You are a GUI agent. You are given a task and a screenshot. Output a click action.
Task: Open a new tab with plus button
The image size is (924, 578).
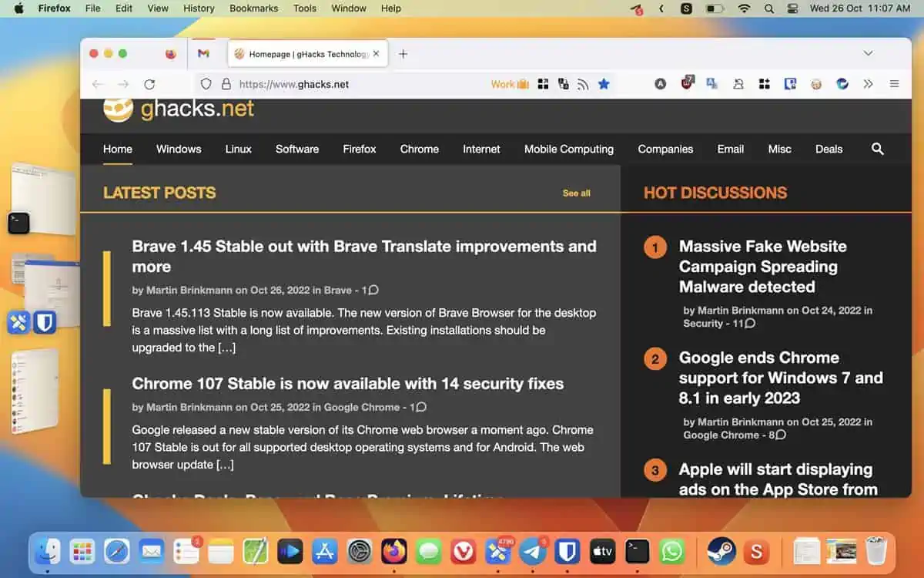403,54
